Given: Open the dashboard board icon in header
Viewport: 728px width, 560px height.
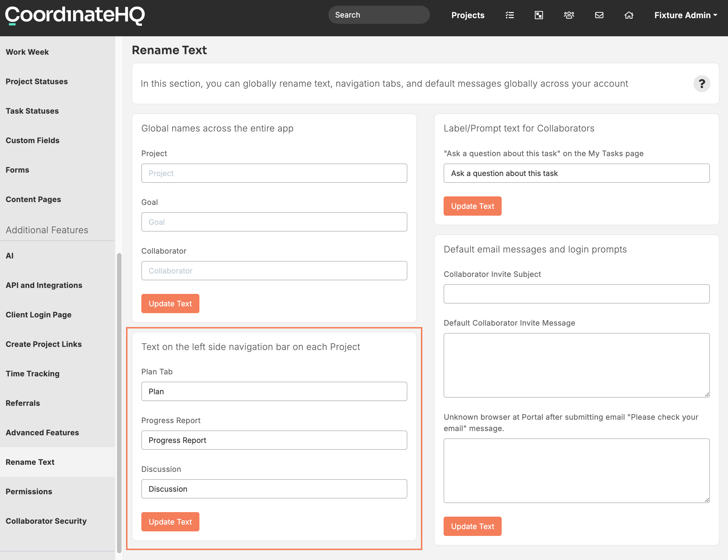Looking at the screenshot, I should pyautogui.click(x=539, y=15).
